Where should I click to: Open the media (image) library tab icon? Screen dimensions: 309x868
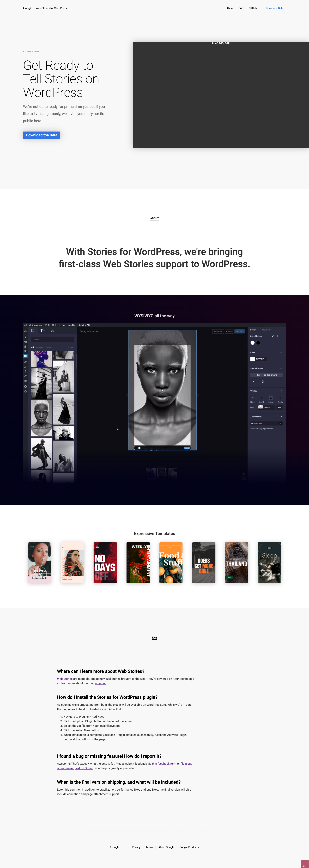(x=33, y=331)
